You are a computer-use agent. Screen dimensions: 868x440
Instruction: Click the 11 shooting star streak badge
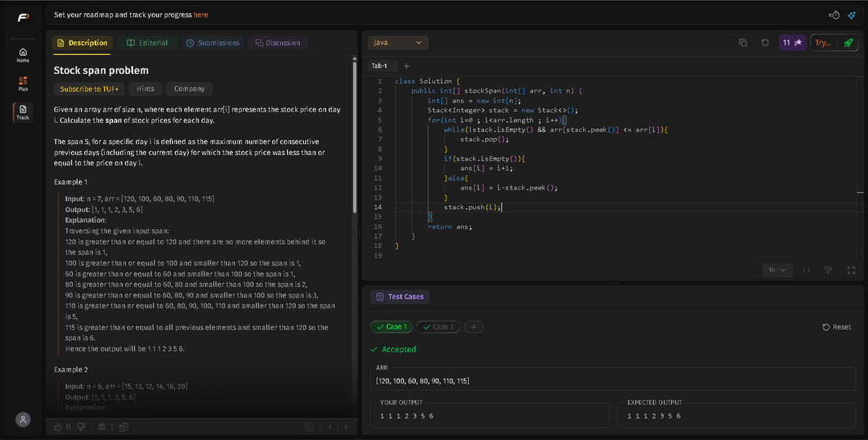(x=792, y=43)
